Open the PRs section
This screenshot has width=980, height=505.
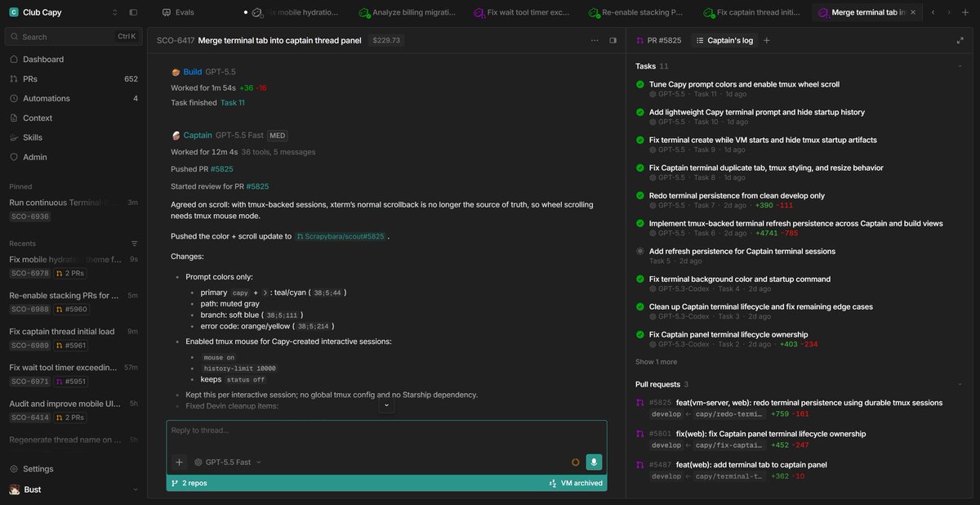pos(73,79)
